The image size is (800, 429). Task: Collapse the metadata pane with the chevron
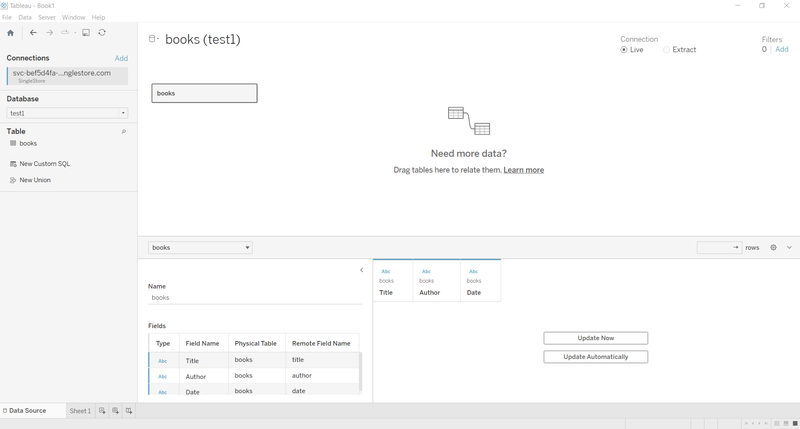point(362,270)
